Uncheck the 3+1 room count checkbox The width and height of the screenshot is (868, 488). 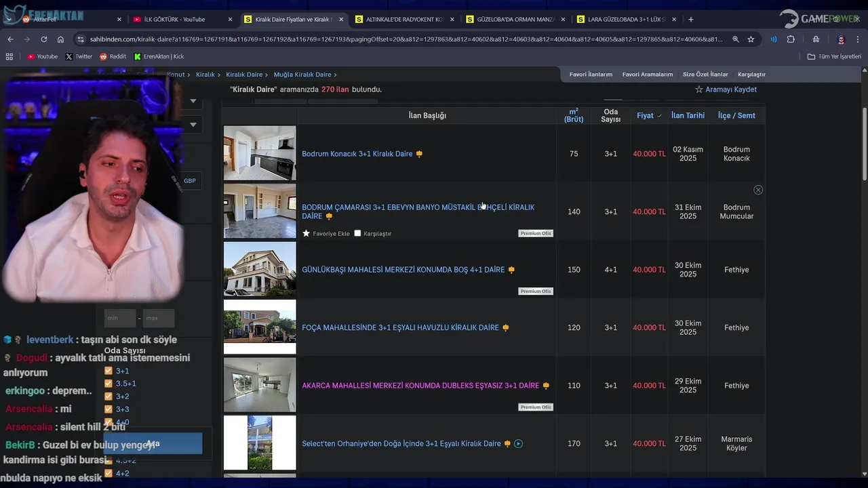tap(108, 371)
